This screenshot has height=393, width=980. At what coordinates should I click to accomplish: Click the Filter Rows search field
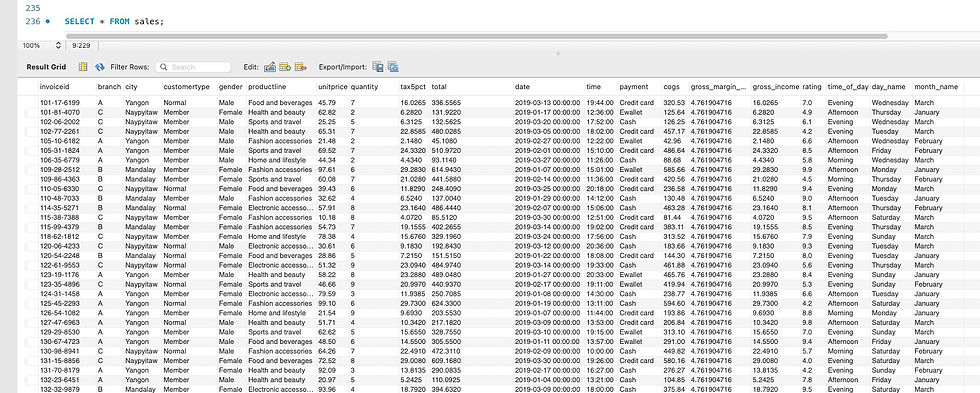pyautogui.click(x=193, y=67)
